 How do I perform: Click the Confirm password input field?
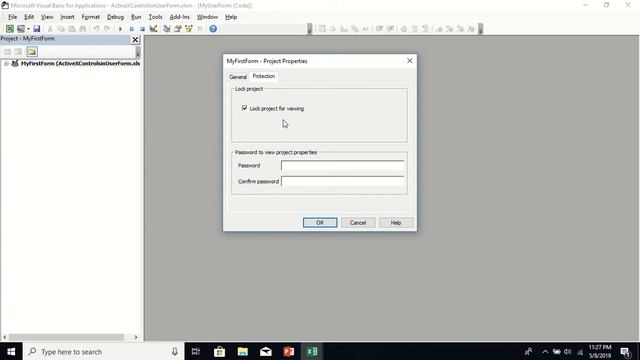pyautogui.click(x=342, y=181)
